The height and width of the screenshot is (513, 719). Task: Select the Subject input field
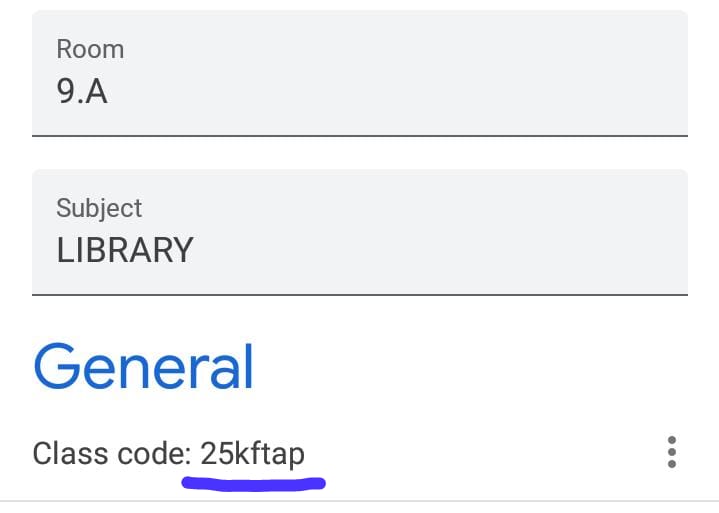(360, 232)
